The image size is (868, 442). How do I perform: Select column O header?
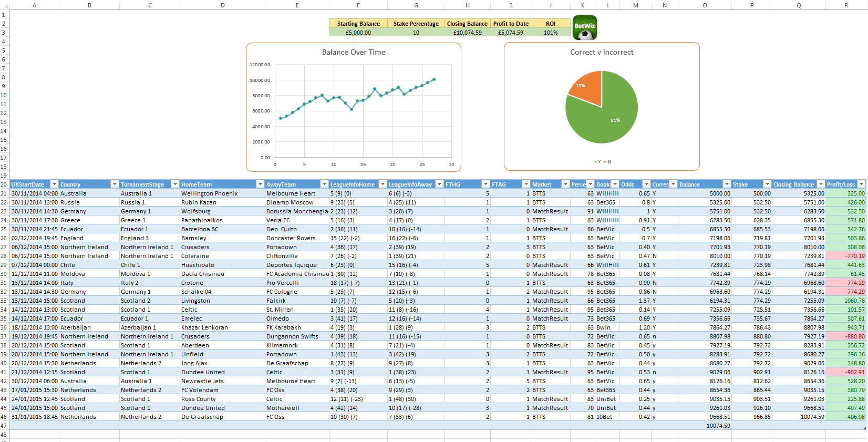(x=705, y=5)
